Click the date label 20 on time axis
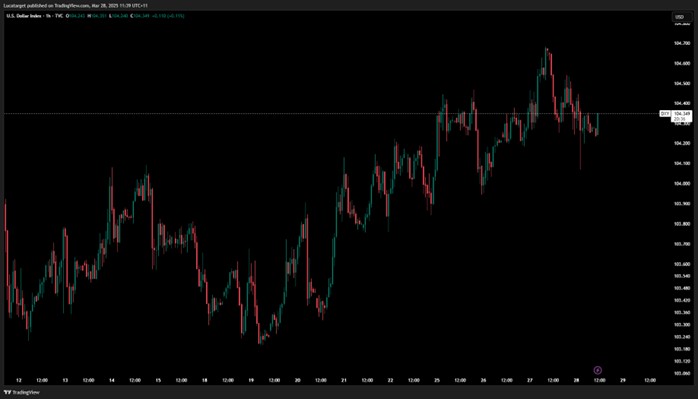The width and height of the screenshot is (698, 399). [297, 381]
